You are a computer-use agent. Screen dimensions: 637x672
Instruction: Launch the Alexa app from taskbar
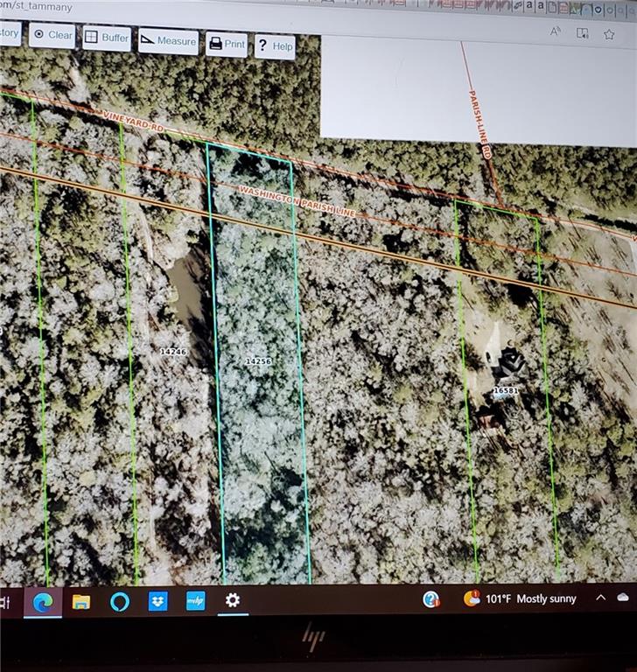[120, 602]
